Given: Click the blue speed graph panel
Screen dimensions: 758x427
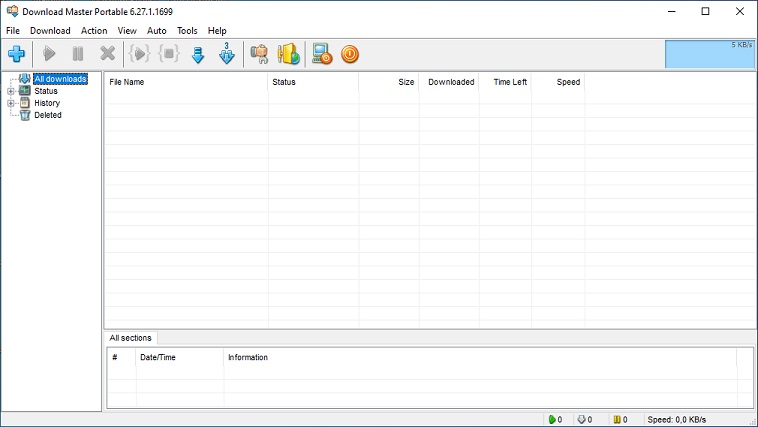Looking at the screenshot, I should click(x=709, y=54).
